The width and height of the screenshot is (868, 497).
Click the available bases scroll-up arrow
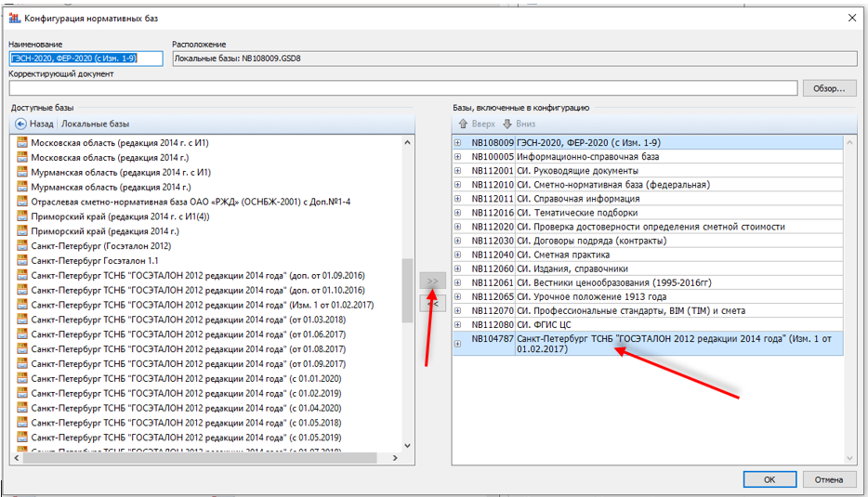tap(407, 143)
